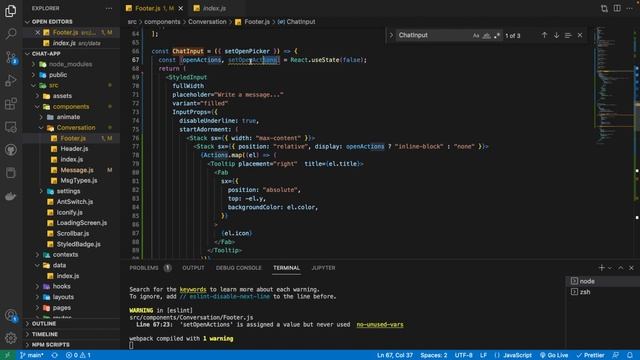Open the Explorer view in activity bar
Screen dimensions: 640x360
[x=11, y=11]
